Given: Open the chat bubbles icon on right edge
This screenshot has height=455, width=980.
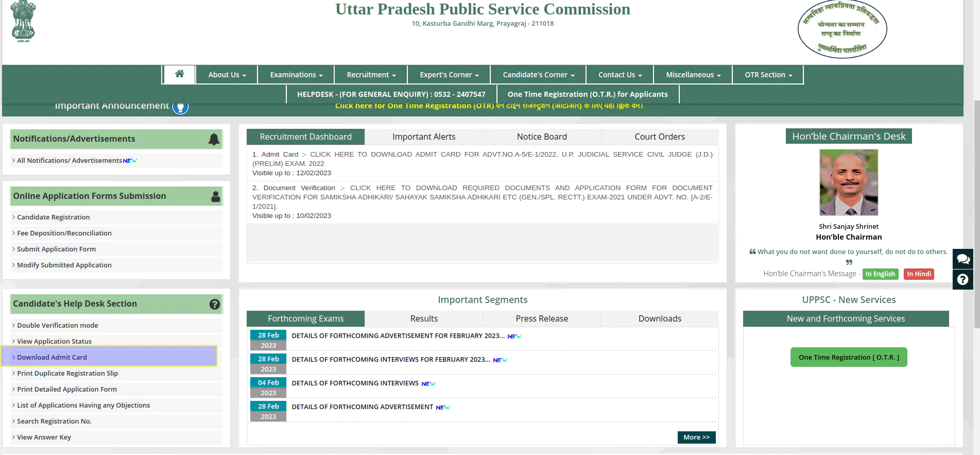Looking at the screenshot, I should 962,259.
